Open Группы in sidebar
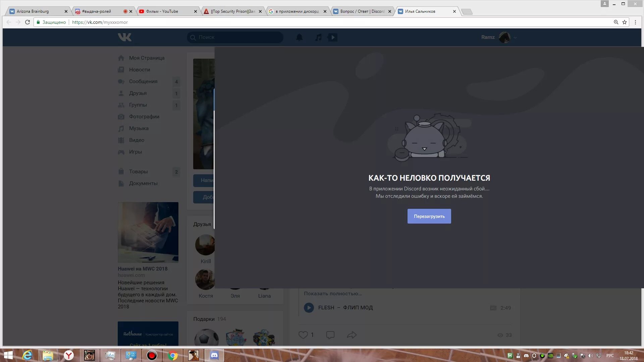The width and height of the screenshot is (644, 362). coord(138,105)
